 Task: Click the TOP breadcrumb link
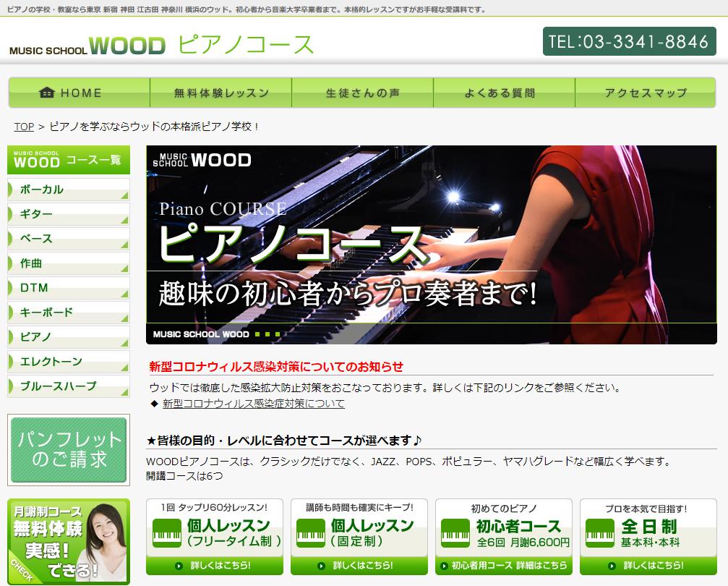pos(24,127)
